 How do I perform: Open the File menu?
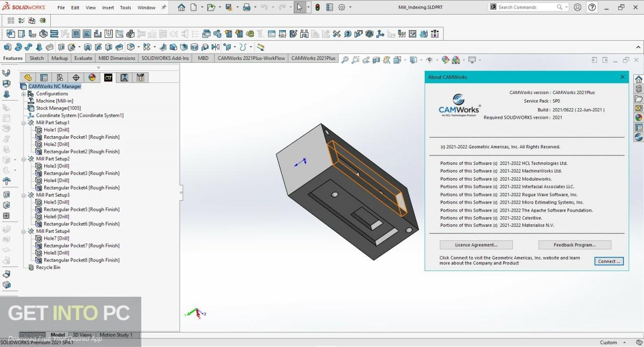click(x=61, y=8)
